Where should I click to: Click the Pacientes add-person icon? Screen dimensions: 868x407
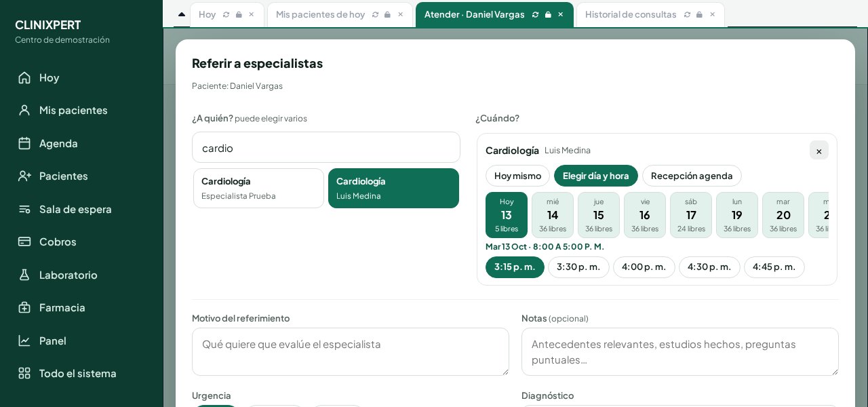tap(24, 176)
